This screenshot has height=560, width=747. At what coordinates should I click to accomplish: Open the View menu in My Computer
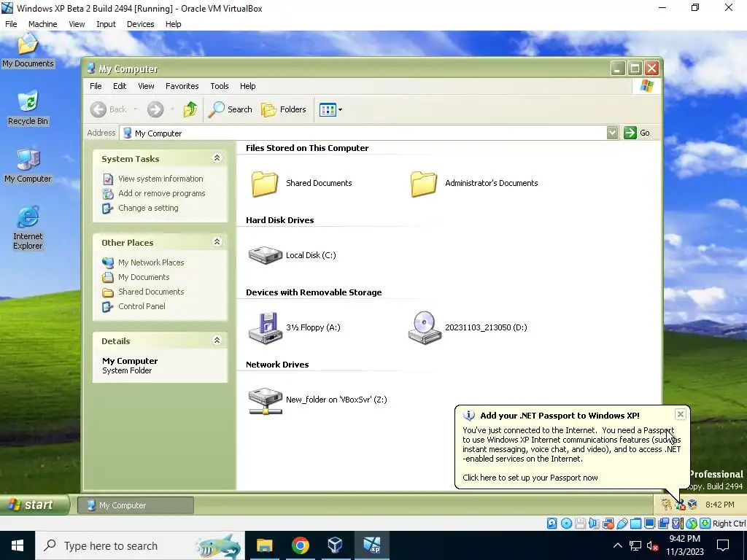pos(146,86)
